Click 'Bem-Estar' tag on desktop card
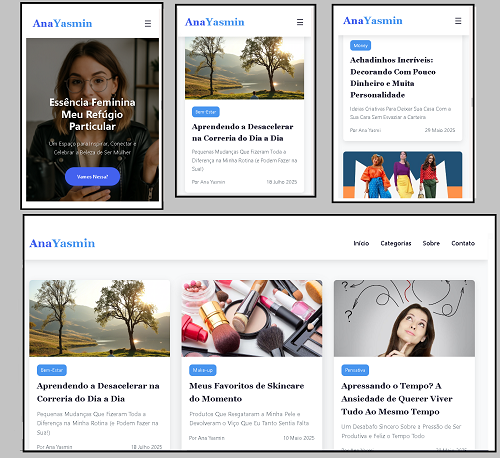The image size is (500, 458). click(52, 370)
